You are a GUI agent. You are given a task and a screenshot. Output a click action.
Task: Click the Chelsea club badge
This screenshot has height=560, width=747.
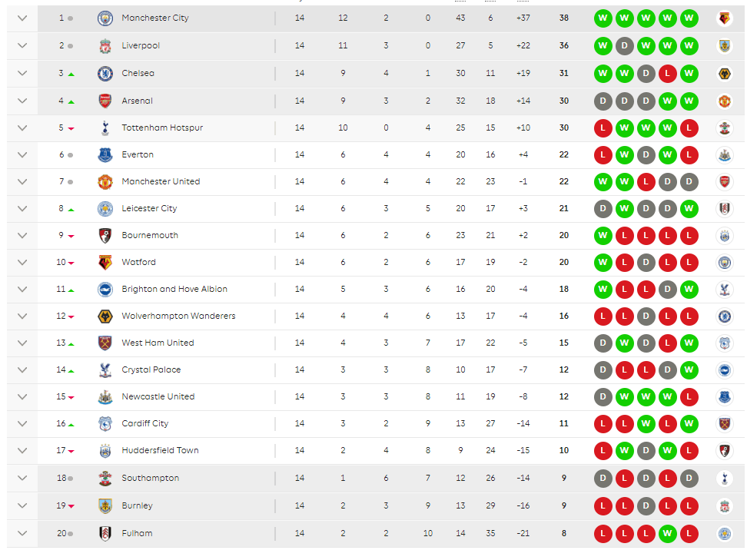pyautogui.click(x=105, y=73)
